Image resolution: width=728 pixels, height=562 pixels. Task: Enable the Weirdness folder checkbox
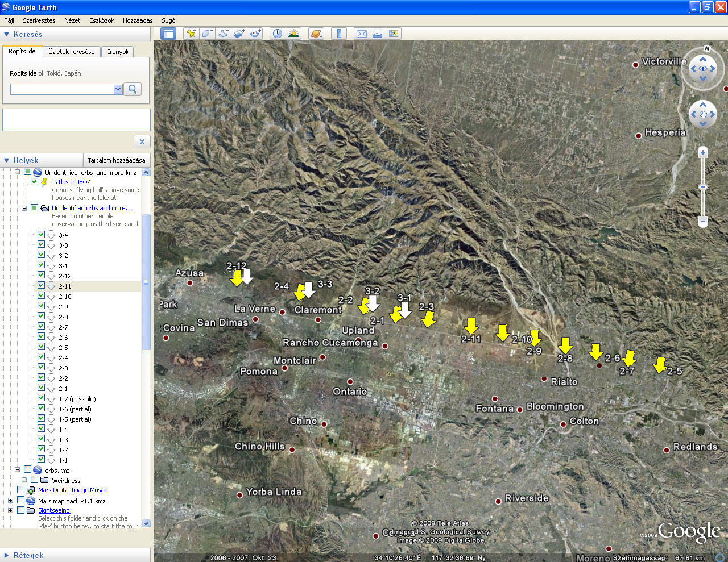(34, 480)
